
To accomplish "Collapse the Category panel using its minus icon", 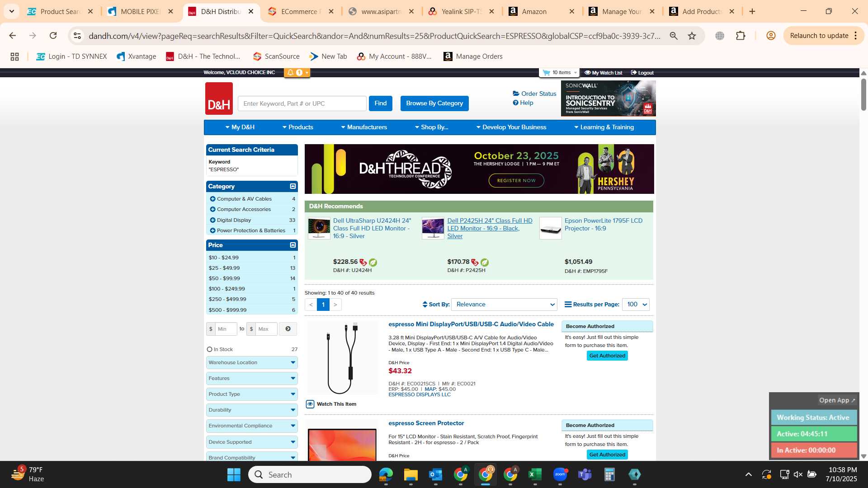I will pos(293,186).
